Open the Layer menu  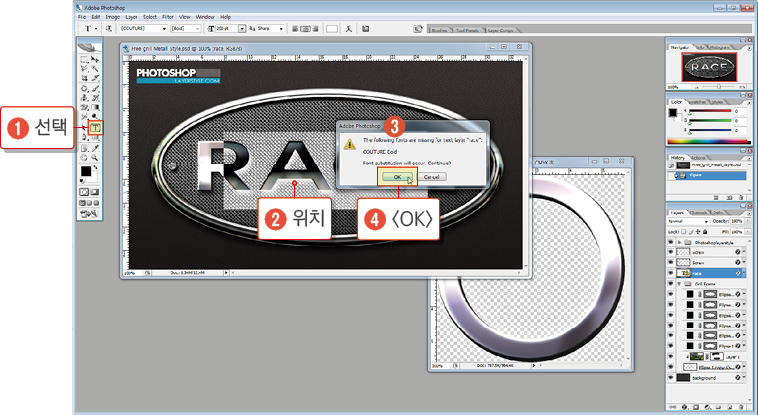click(x=131, y=17)
